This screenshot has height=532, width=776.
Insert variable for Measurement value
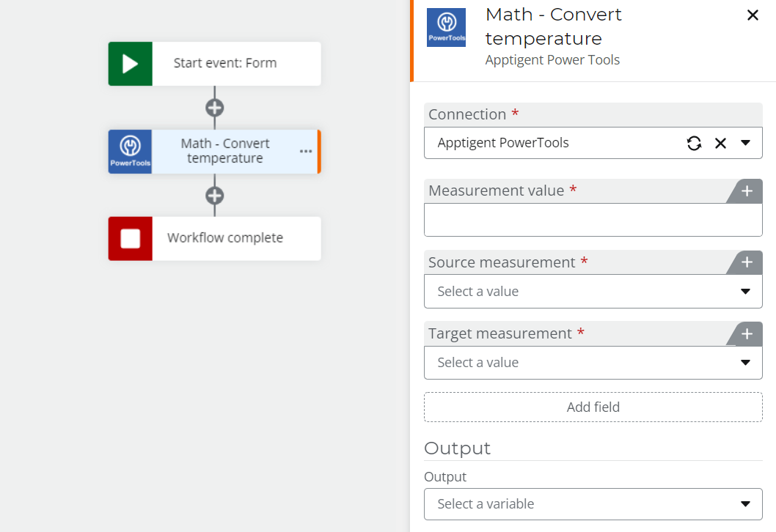[x=747, y=191]
